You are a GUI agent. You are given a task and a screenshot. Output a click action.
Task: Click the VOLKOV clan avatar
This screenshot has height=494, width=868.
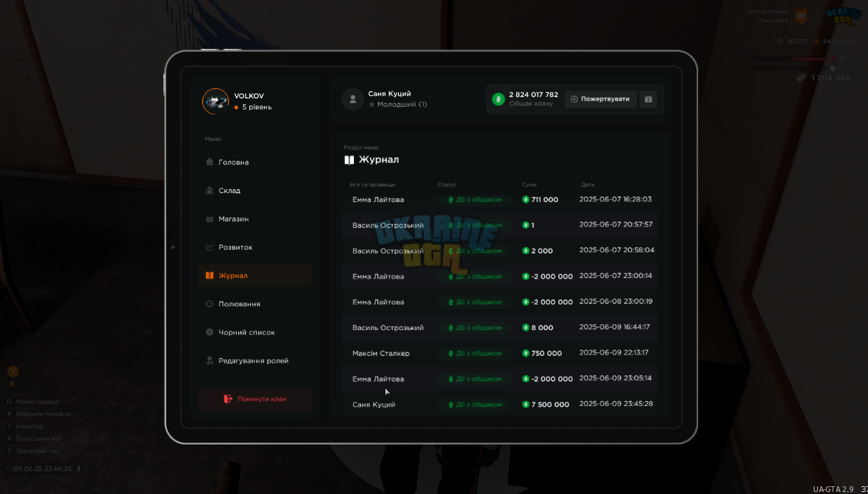click(216, 101)
